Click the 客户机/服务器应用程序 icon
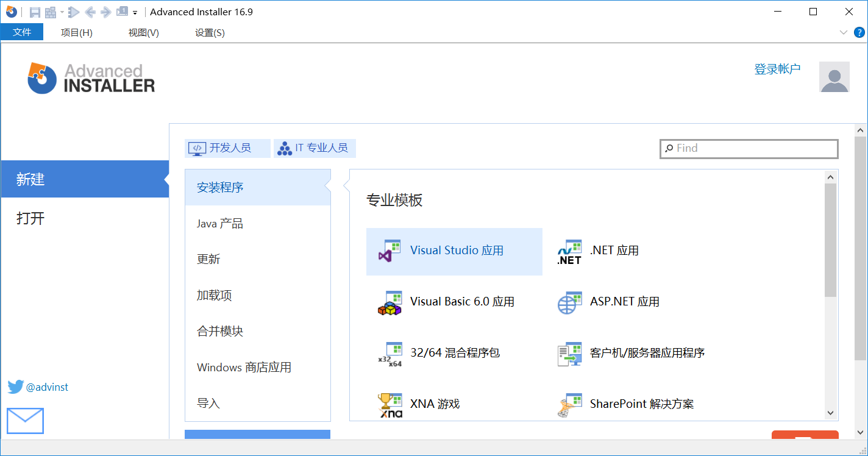Viewport: 868px width, 456px height. 569,354
